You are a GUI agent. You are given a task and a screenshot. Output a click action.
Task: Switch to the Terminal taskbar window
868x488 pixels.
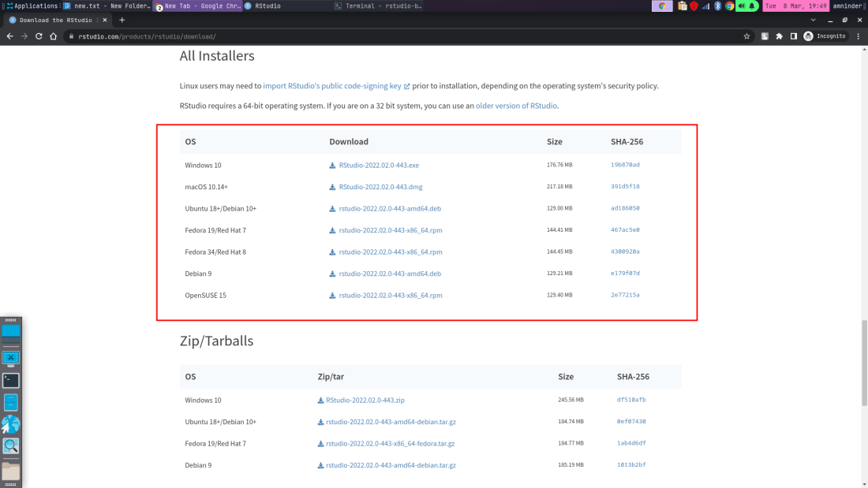378,6
